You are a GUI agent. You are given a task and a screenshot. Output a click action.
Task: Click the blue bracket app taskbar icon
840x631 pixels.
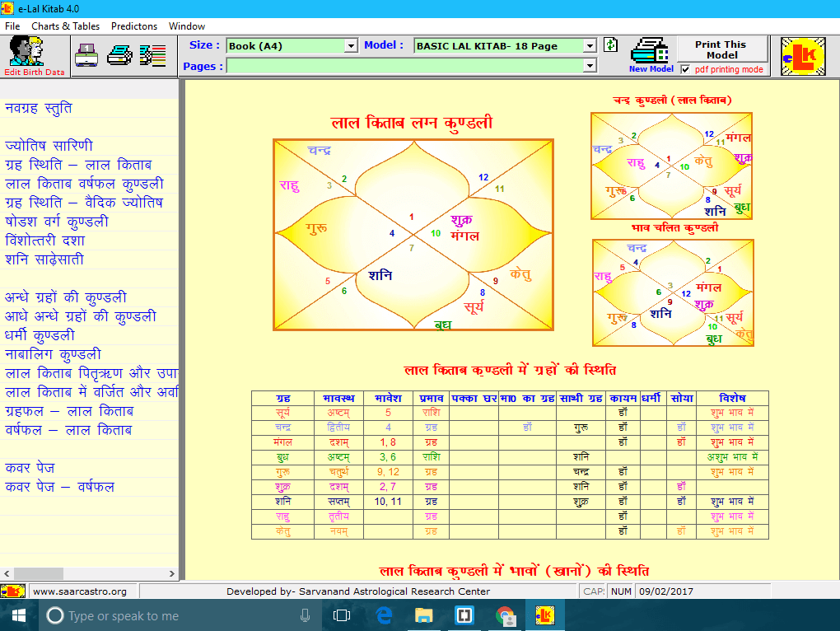tap(464, 616)
